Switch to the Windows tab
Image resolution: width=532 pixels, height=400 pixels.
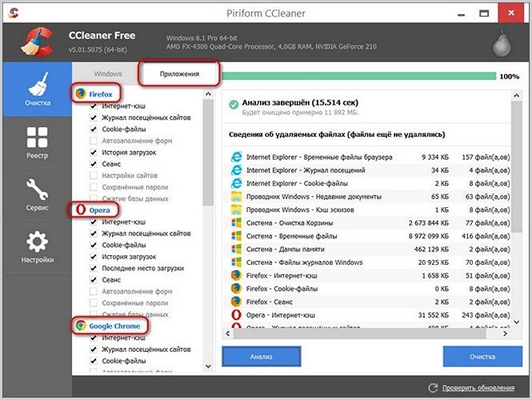coord(108,74)
